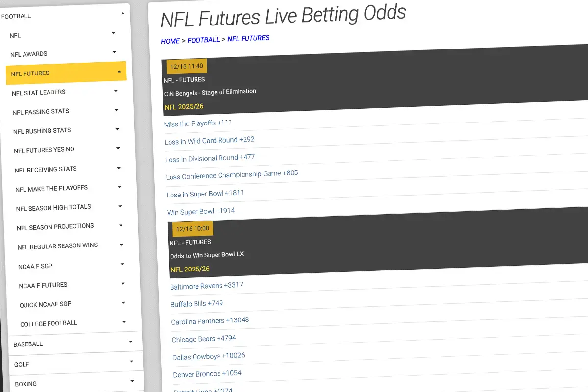Viewport: 588px width, 392px height.
Task: Click Win Super Bowl +1914 odds
Action: pos(201,211)
